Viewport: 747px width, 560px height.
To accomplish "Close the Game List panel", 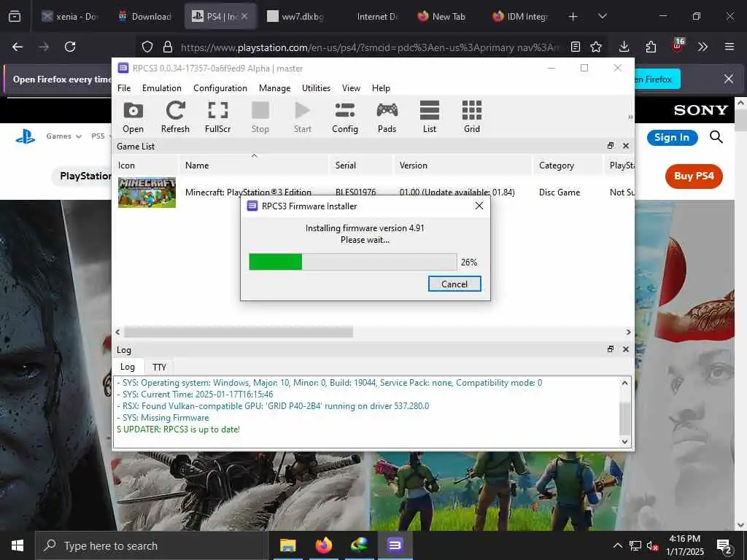I will pyautogui.click(x=625, y=146).
